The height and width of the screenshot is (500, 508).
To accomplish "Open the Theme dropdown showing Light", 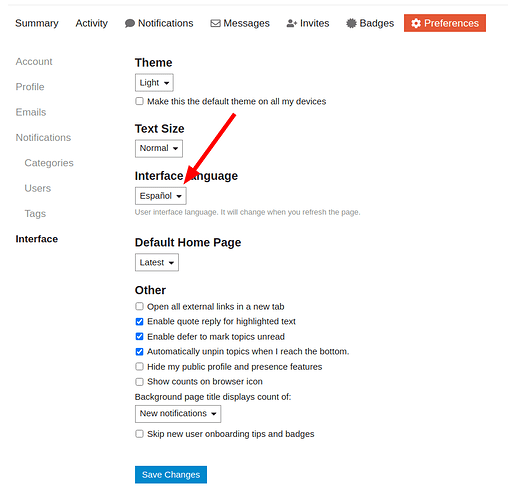I will point(154,83).
